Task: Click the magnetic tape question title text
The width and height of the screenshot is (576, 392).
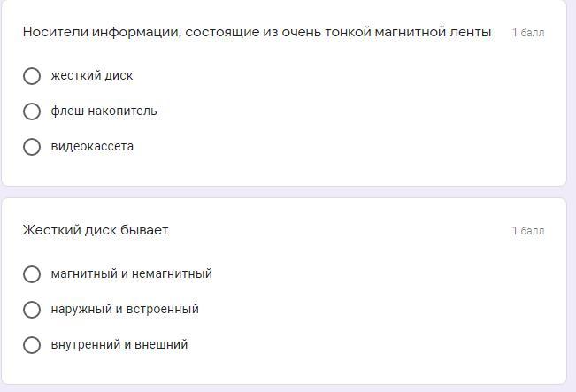Action: click(x=257, y=32)
